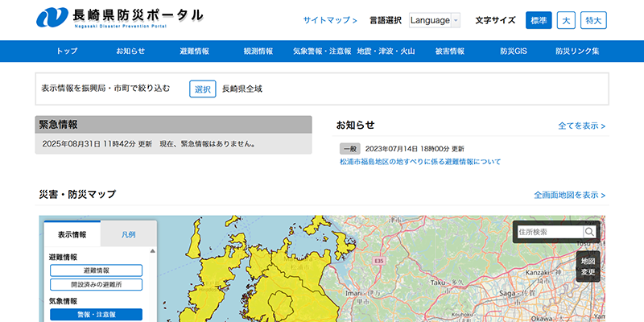Open the 地震・津波・火山 menu item

tap(386, 52)
